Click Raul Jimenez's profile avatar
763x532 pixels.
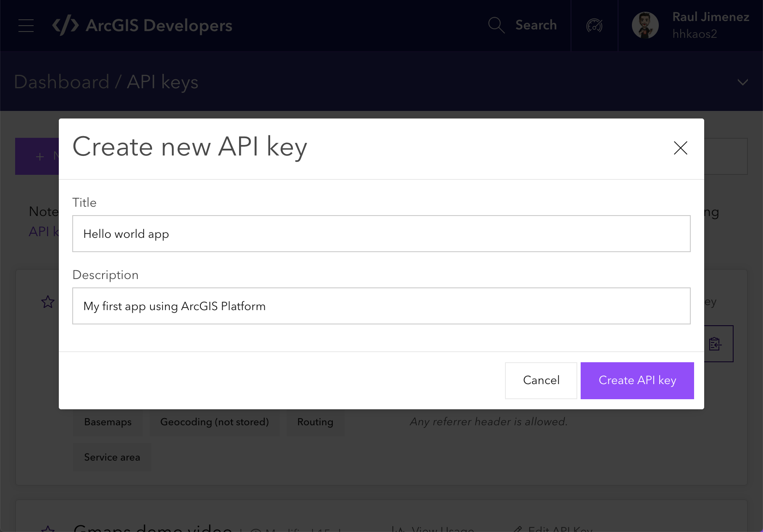tap(645, 26)
